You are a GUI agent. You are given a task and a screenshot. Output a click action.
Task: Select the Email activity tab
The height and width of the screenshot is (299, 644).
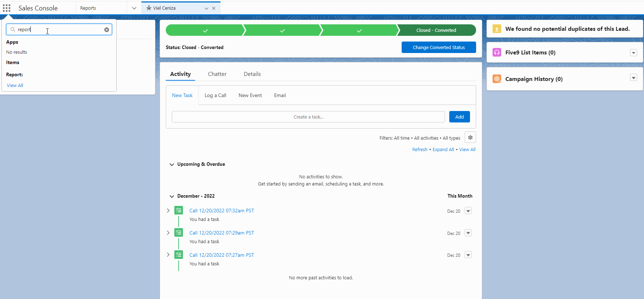(x=280, y=95)
